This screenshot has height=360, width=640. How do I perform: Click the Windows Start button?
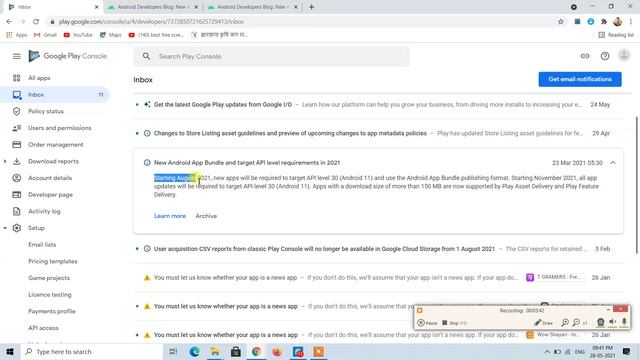[10, 351]
